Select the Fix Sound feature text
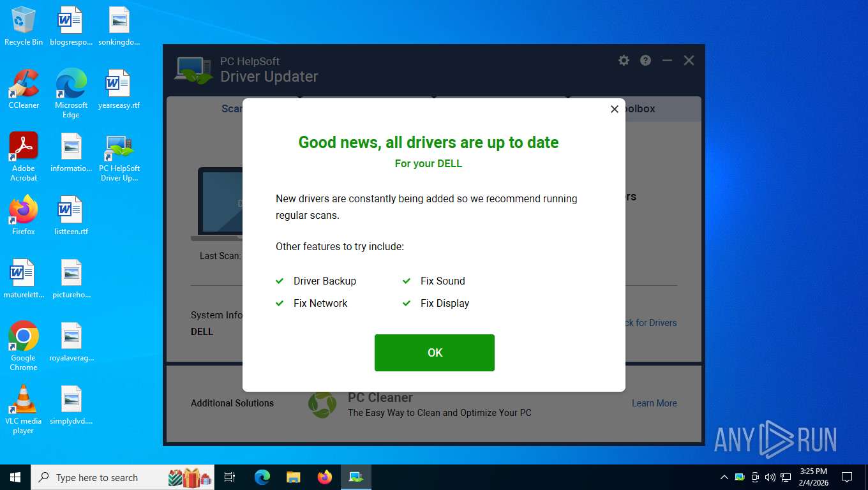Image resolution: width=868 pixels, height=490 pixels. (443, 281)
